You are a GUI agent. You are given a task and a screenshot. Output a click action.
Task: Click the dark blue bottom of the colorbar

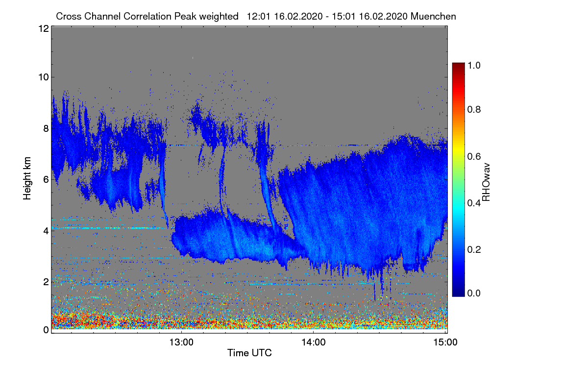pos(458,293)
